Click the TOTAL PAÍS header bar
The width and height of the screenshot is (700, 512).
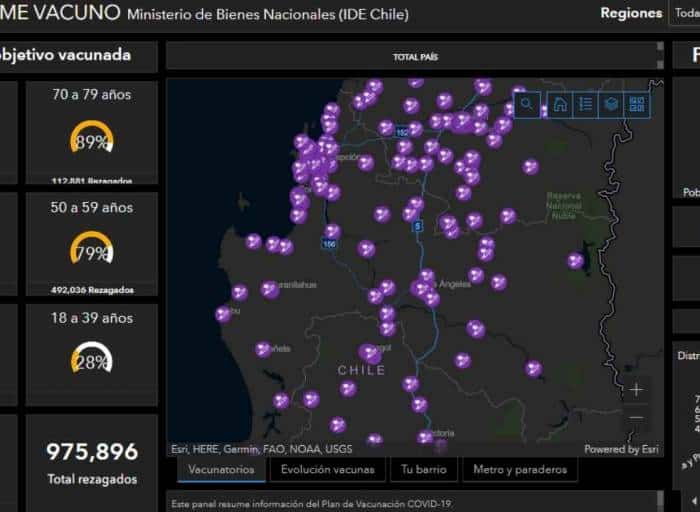click(x=414, y=57)
